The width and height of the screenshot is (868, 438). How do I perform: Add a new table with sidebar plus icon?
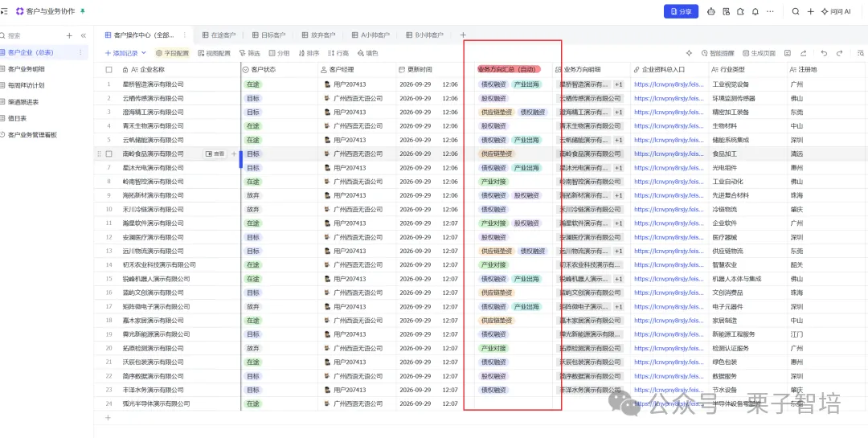69,35
